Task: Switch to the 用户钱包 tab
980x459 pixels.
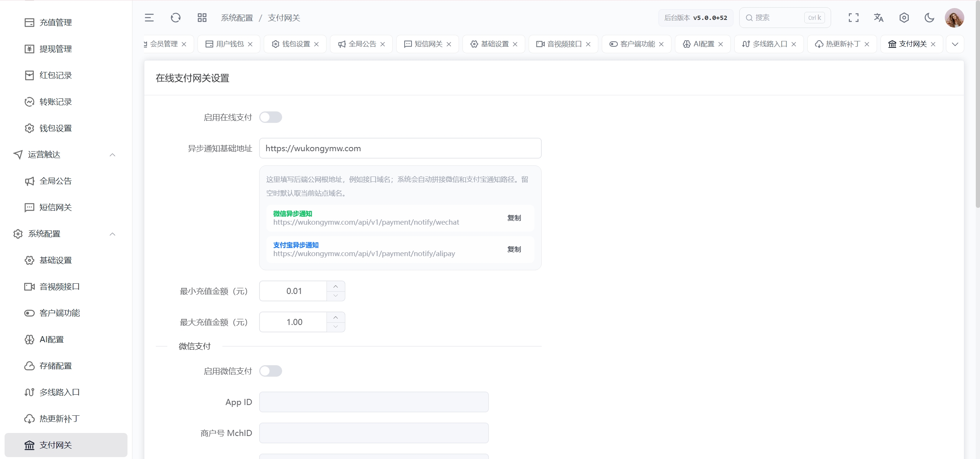Action: 230,44
